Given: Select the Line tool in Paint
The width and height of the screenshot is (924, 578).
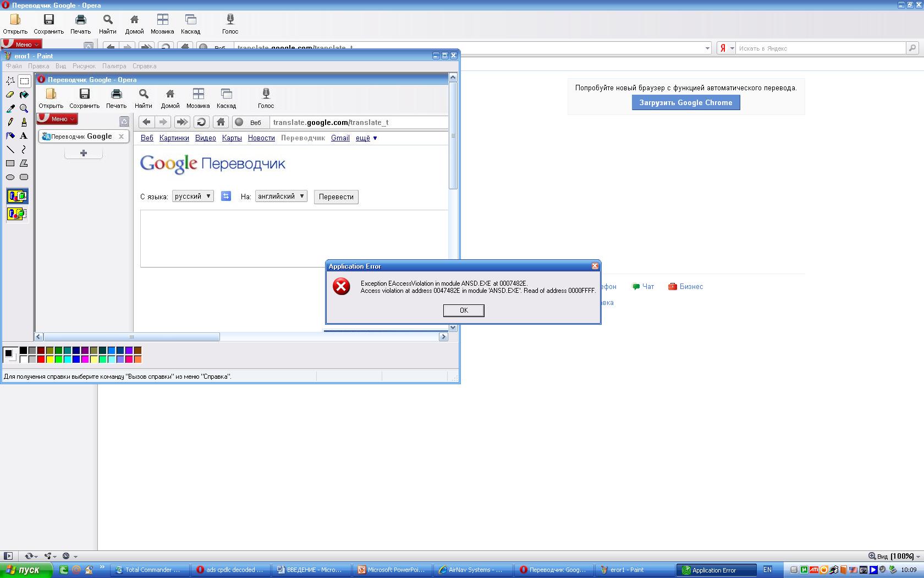Looking at the screenshot, I should click(10, 150).
